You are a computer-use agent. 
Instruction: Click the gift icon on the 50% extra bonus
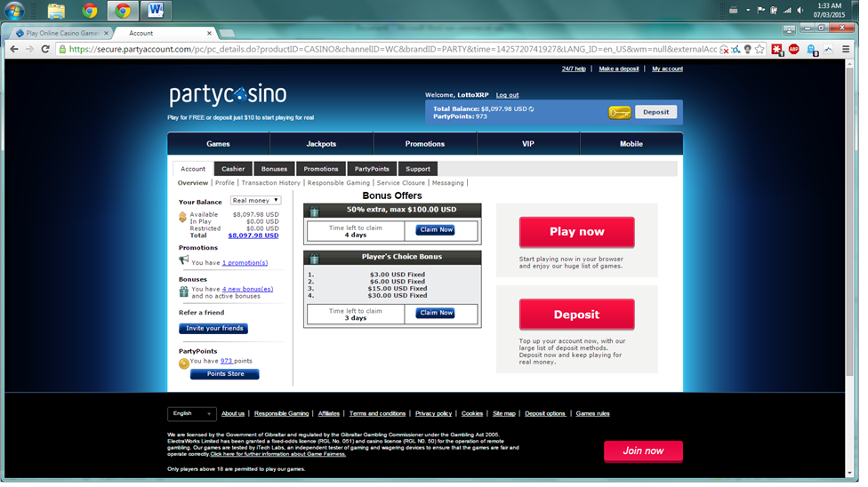(x=315, y=211)
